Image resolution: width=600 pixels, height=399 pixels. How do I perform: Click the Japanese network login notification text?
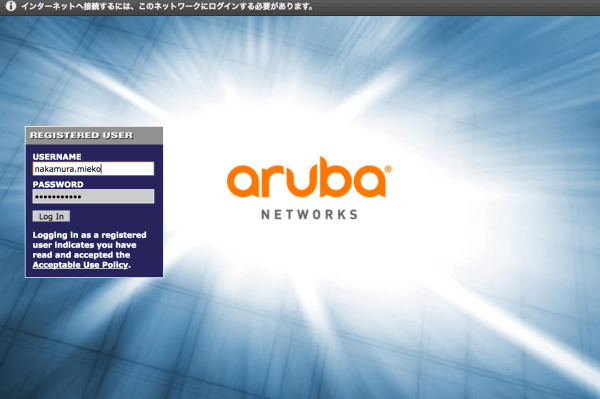click(x=167, y=7)
